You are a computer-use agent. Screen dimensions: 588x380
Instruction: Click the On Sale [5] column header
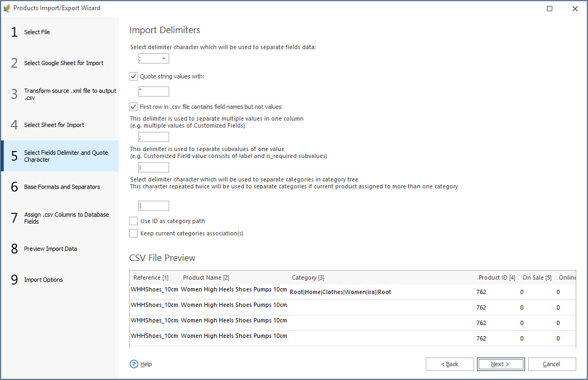[x=537, y=278]
